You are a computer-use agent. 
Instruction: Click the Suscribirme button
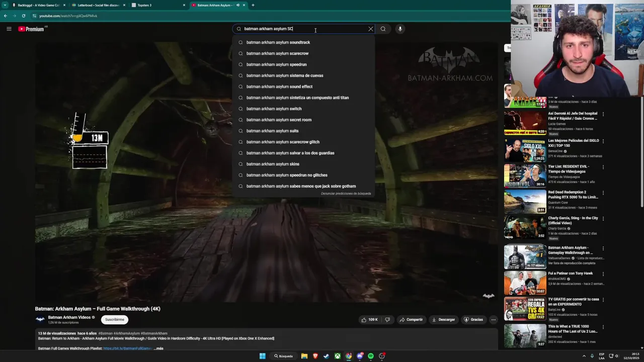point(115,319)
